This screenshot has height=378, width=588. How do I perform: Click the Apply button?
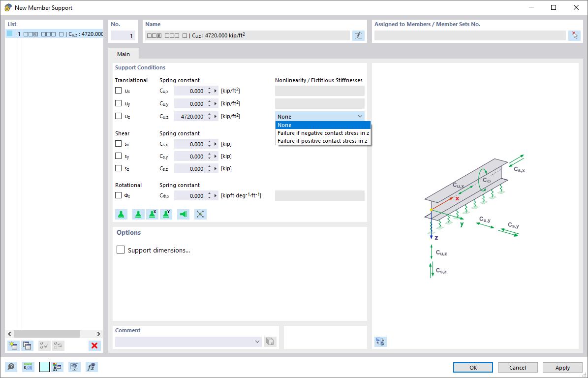point(562,368)
